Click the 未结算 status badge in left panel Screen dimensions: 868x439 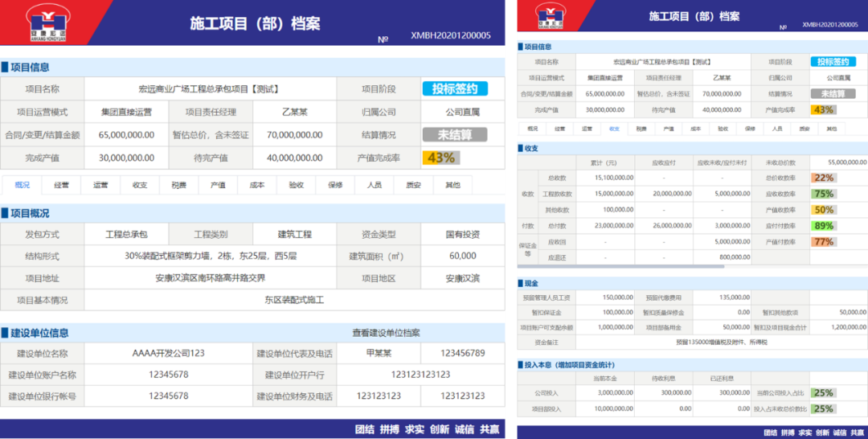pyautogui.click(x=455, y=135)
